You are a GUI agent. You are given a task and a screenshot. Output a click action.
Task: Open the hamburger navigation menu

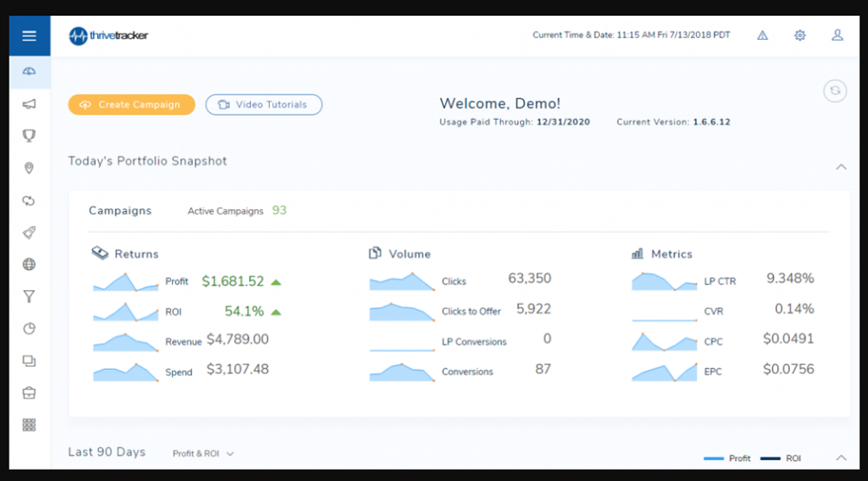point(30,36)
